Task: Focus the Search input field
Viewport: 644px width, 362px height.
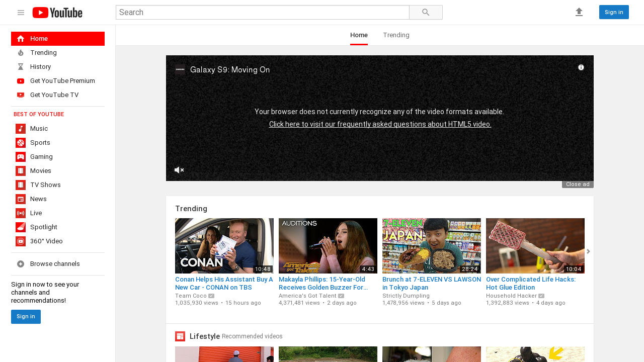Action: coord(262,13)
